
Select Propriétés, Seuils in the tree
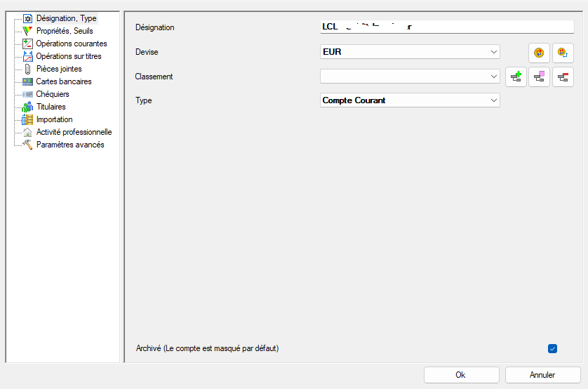[x=64, y=31]
